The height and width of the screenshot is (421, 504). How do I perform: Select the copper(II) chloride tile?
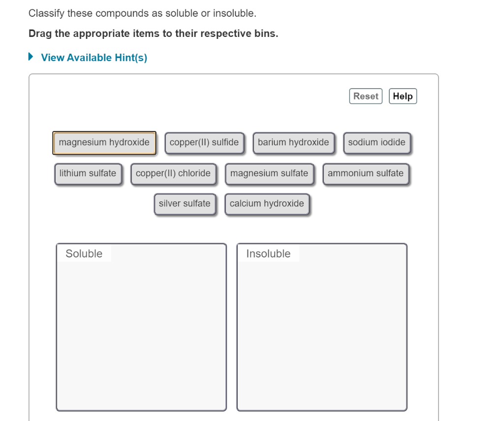tap(174, 173)
